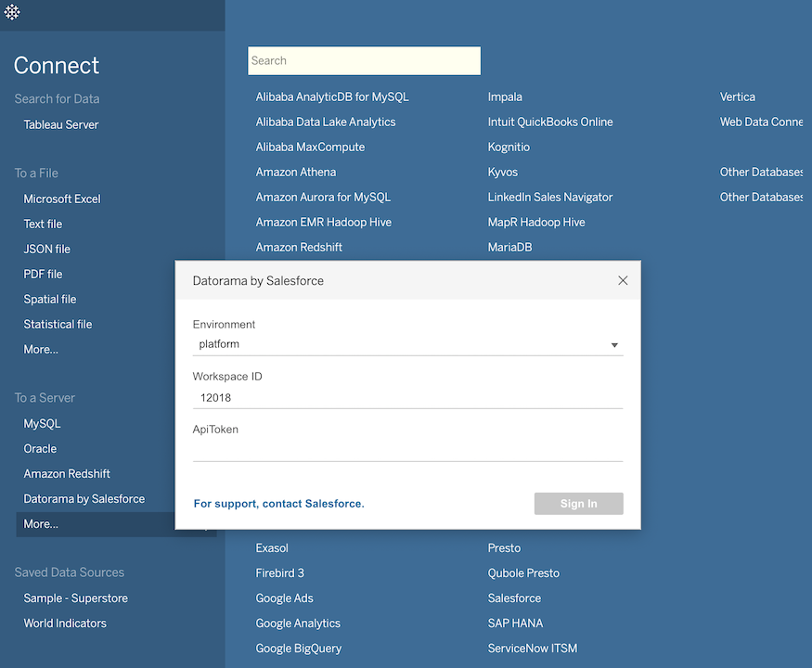Select Google Ads connector

coord(284,598)
